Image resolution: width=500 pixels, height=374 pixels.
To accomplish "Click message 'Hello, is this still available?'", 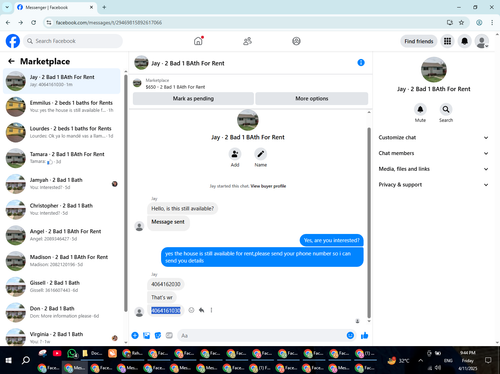I will [182, 208].
